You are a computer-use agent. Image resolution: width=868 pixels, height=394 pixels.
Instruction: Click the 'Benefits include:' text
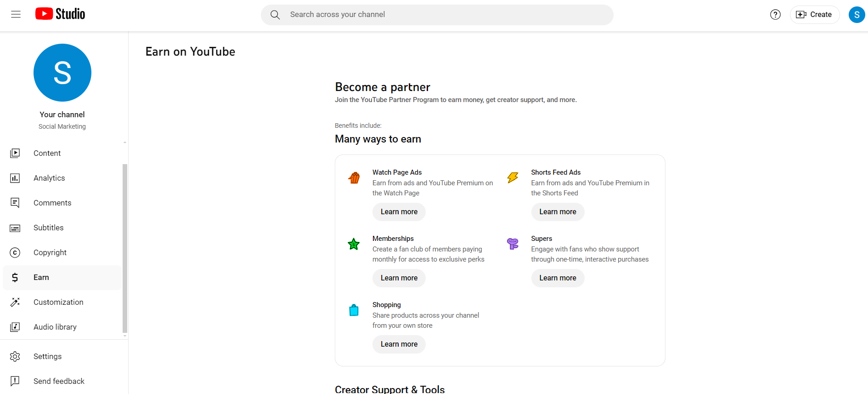[358, 126]
